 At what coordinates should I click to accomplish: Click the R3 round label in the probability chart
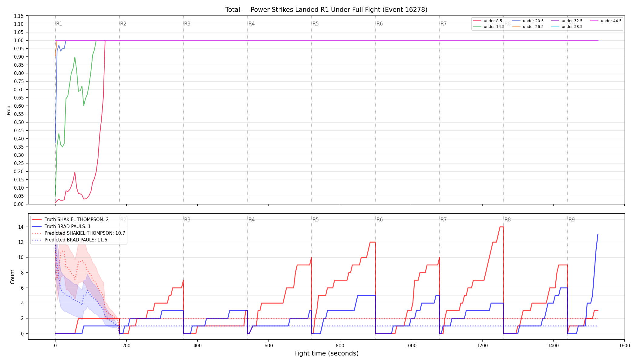pyautogui.click(x=187, y=24)
